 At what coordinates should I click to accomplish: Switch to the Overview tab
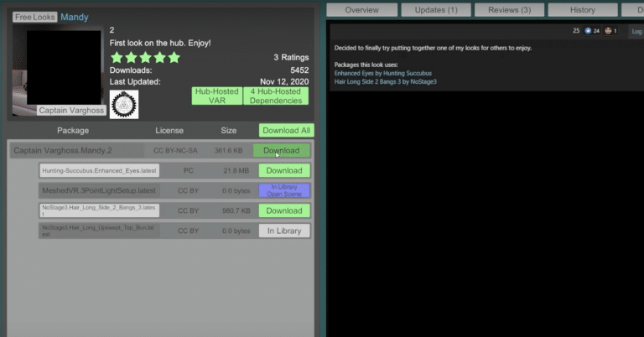(361, 10)
